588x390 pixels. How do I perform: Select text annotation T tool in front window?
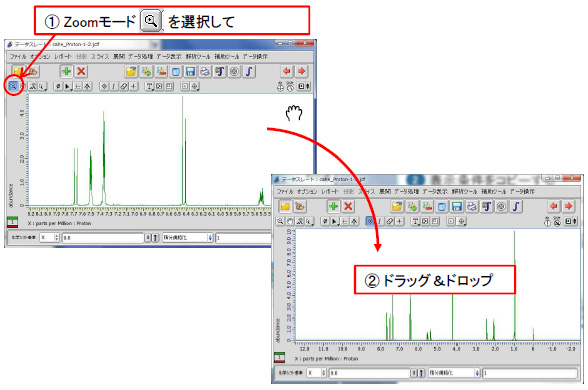[x=416, y=221]
